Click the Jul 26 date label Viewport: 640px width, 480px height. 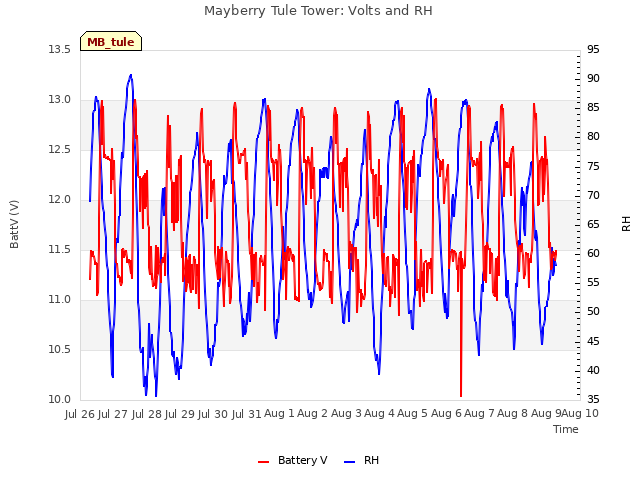click(x=80, y=414)
